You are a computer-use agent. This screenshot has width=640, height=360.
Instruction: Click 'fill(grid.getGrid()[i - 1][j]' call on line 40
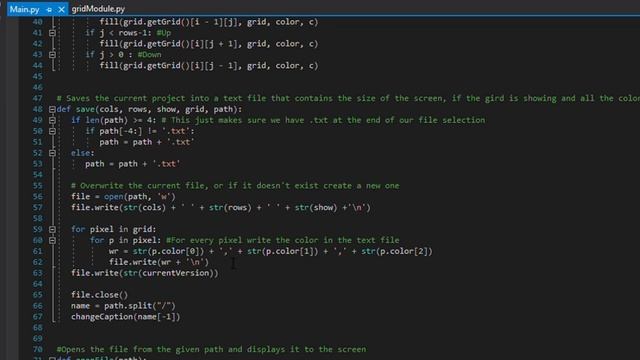209,22
